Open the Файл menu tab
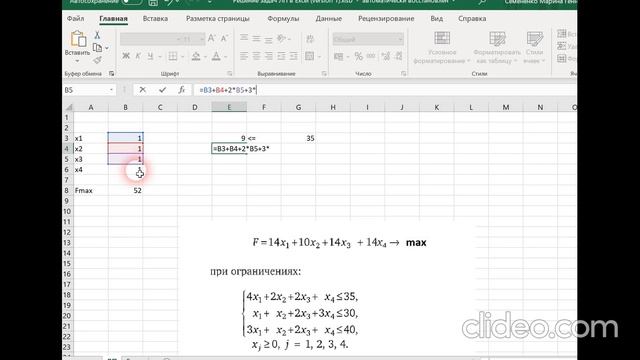Image resolution: width=640 pixels, height=360 pixels. [x=75, y=19]
